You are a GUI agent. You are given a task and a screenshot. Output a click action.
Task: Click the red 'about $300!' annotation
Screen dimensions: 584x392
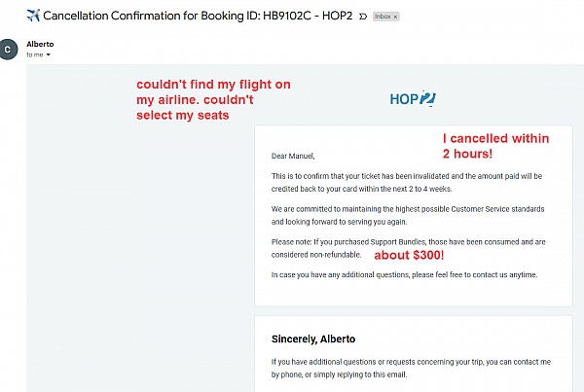[x=410, y=255]
